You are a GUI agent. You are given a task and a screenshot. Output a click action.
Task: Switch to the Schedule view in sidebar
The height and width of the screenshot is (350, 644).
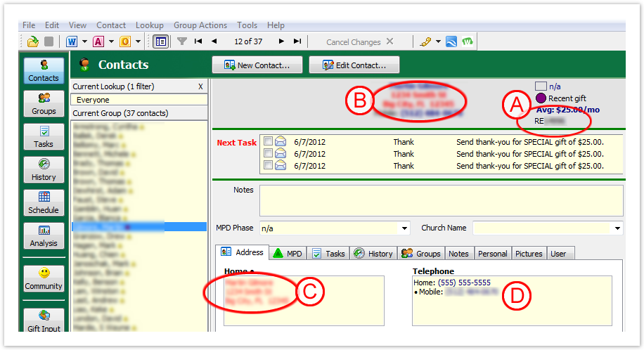(44, 202)
